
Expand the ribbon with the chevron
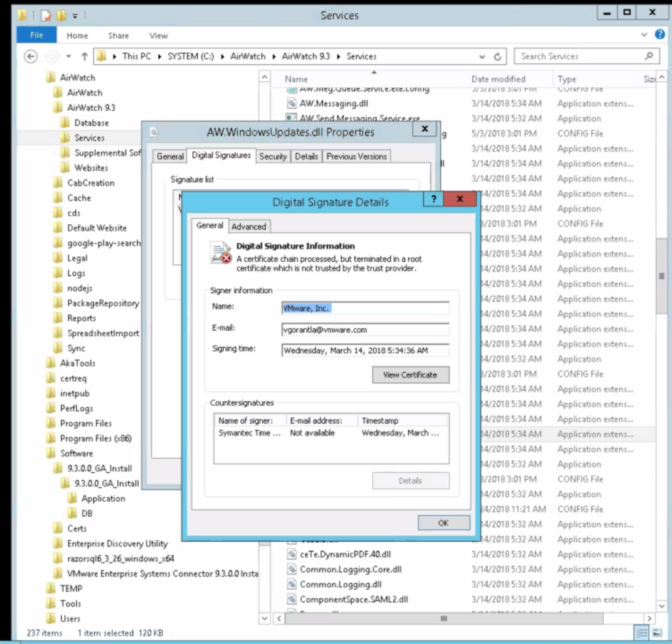pos(644,35)
